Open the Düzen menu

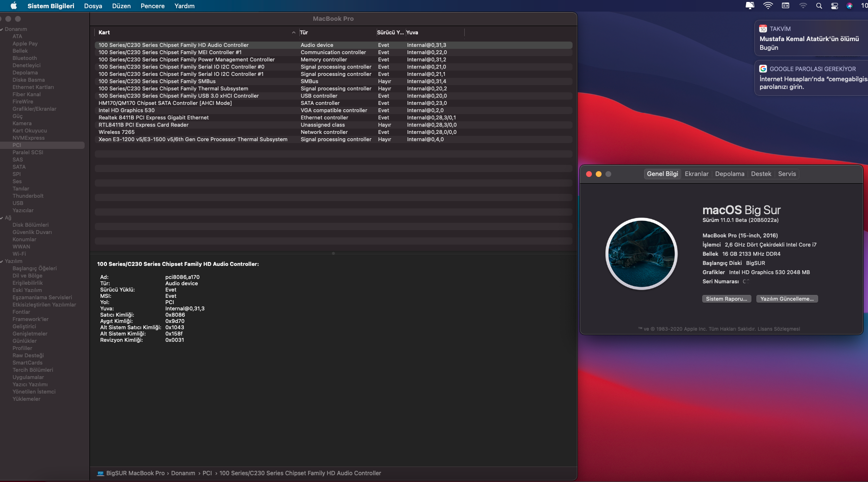click(121, 6)
